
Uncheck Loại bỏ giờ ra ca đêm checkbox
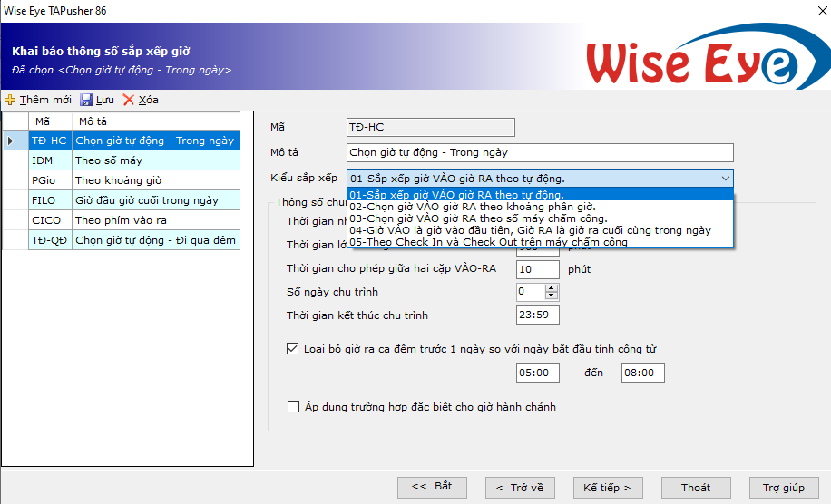tap(293, 348)
